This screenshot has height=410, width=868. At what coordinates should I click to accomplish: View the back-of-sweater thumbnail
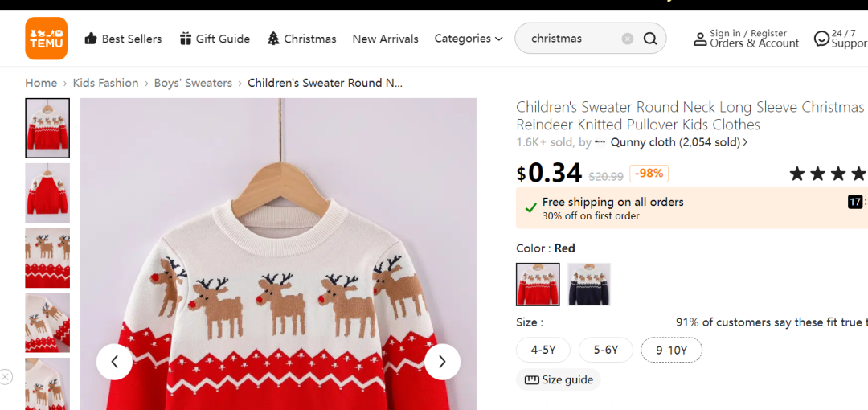pyautogui.click(x=47, y=193)
